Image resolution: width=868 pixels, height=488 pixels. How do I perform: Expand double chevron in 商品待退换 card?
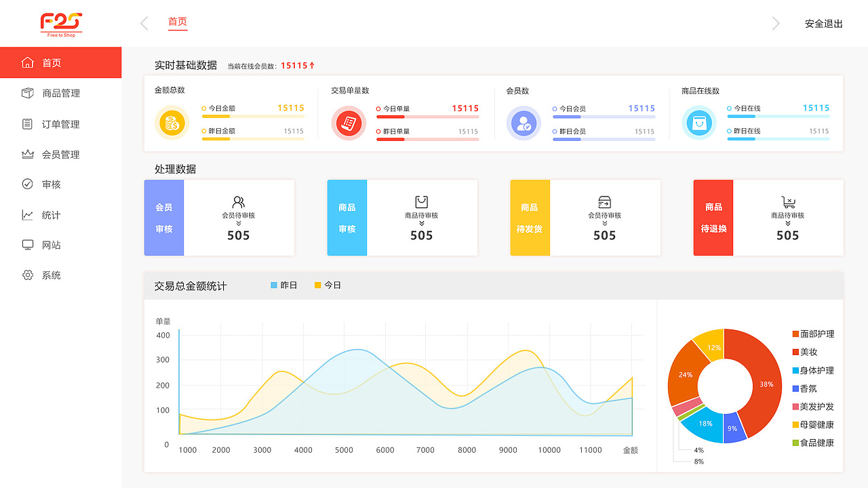point(788,224)
